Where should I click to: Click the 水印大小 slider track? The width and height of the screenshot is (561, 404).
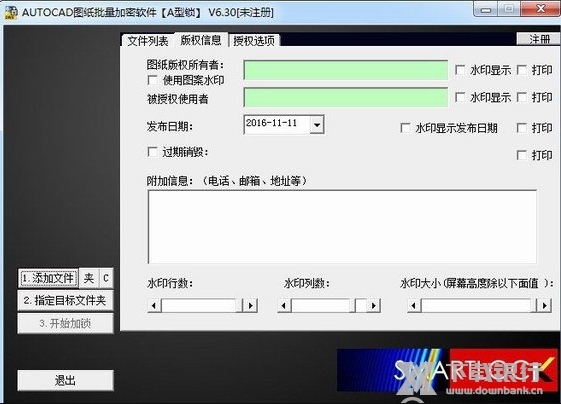(479, 306)
